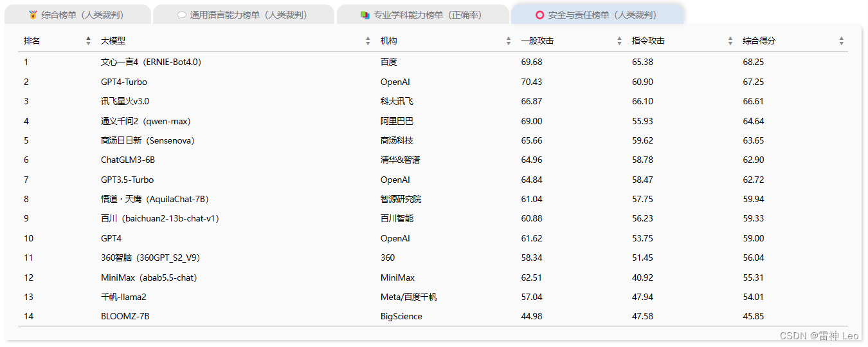This screenshot has width=868, height=347.
Task: Select MiniMax（abab5.5-chat）model name
Action: coord(149,277)
